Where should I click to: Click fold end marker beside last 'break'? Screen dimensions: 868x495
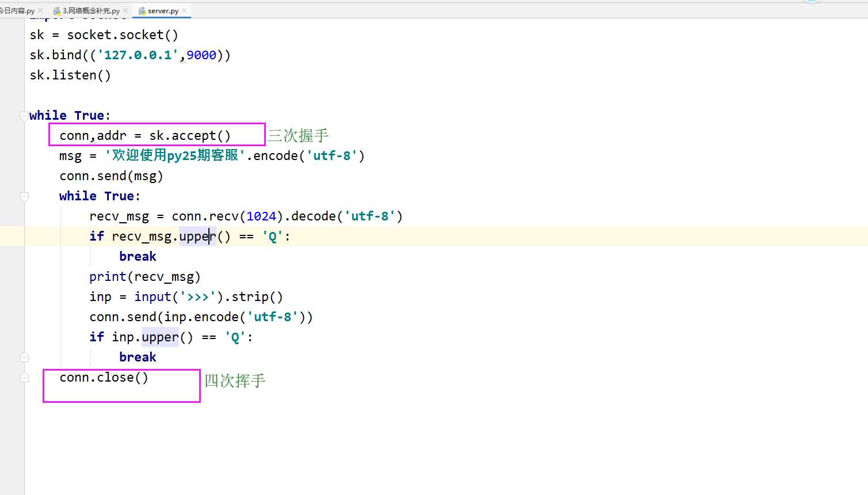click(24, 357)
